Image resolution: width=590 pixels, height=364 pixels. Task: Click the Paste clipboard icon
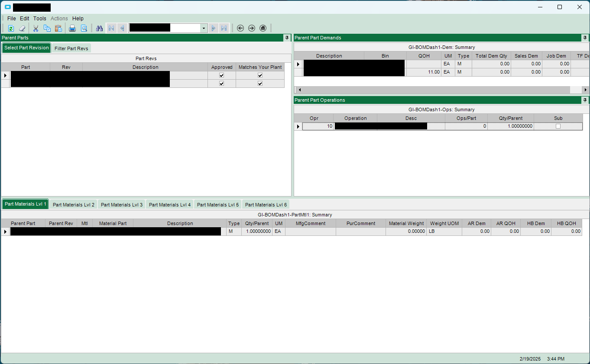click(58, 28)
